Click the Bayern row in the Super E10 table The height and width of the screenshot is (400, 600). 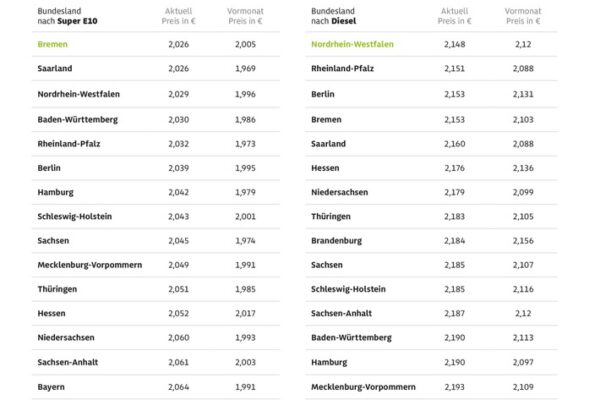pos(53,386)
